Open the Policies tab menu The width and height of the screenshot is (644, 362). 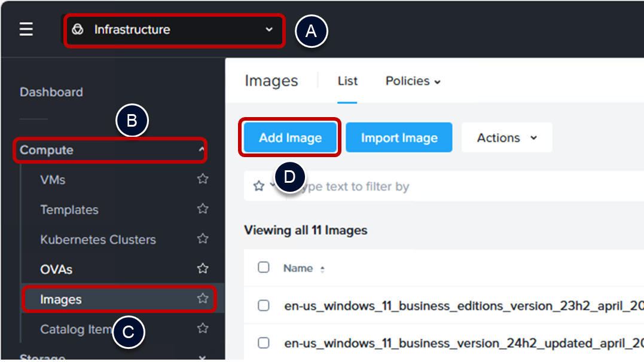pyautogui.click(x=413, y=81)
